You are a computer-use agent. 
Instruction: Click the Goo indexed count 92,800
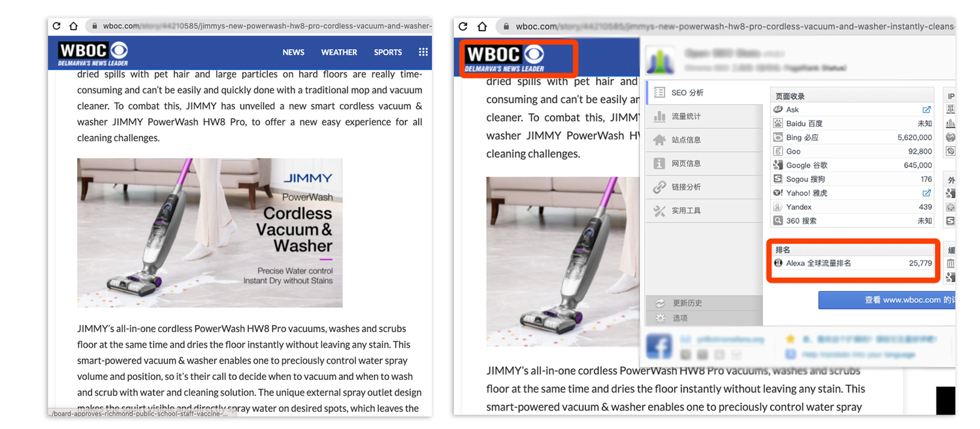point(920,151)
